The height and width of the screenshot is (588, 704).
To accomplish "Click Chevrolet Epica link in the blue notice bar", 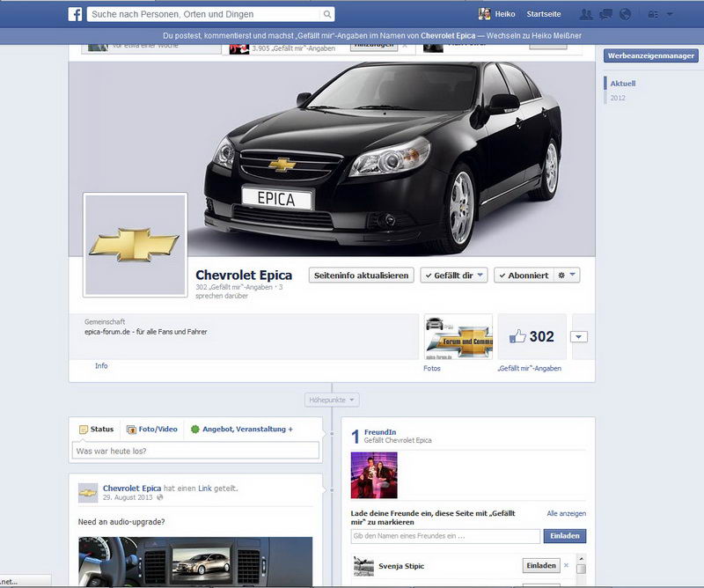I will tap(448, 35).
